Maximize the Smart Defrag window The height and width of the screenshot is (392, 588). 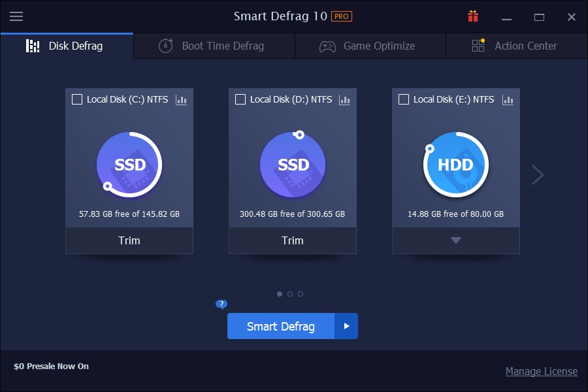click(539, 17)
